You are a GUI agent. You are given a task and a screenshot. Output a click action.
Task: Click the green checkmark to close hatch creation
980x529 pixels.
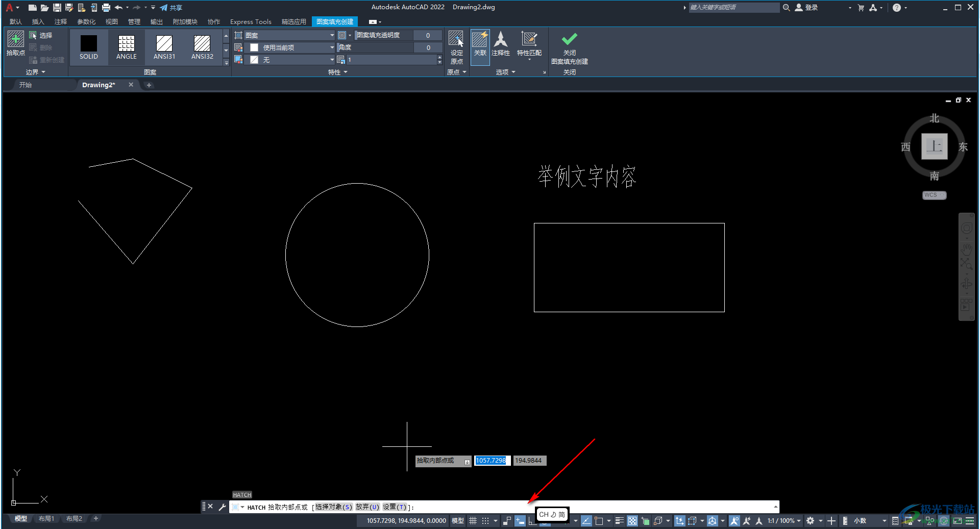pos(570,39)
